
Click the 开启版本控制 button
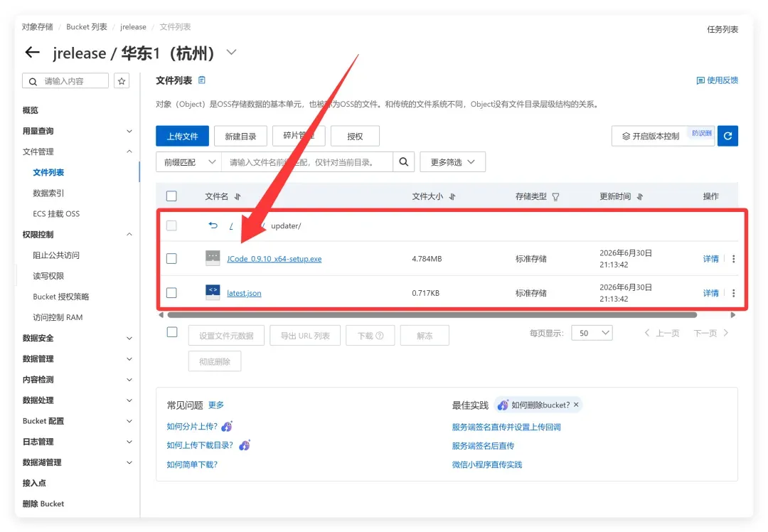(x=663, y=136)
